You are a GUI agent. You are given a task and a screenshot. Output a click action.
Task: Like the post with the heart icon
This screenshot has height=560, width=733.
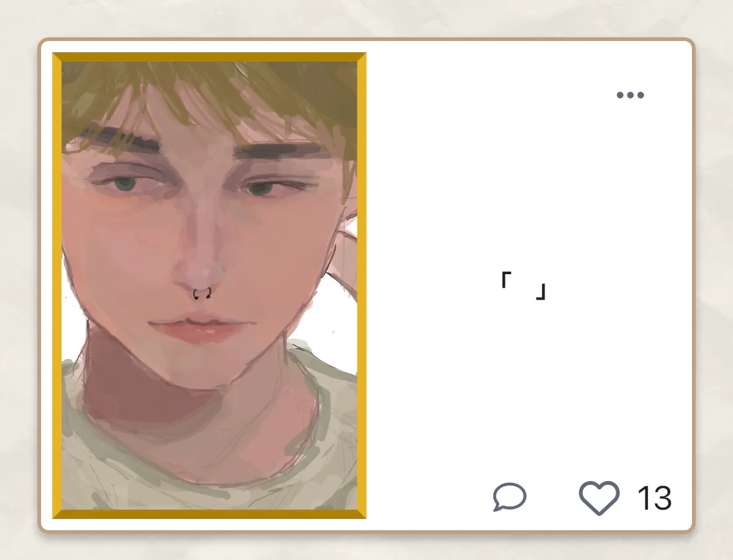(599, 497)
